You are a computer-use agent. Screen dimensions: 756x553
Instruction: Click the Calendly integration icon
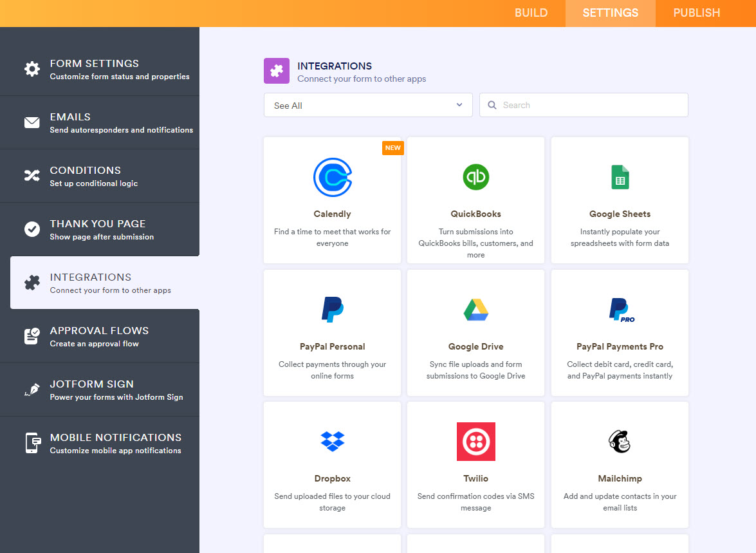pyautogui.click(x=332, y=177)
